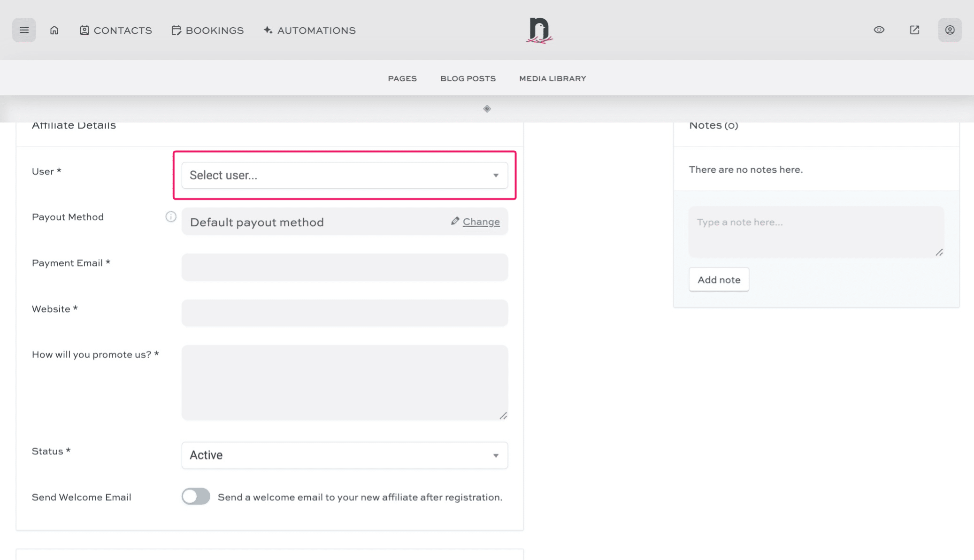
Task: Switch to the Blog Posts tab
Action: tap(468, 78)
